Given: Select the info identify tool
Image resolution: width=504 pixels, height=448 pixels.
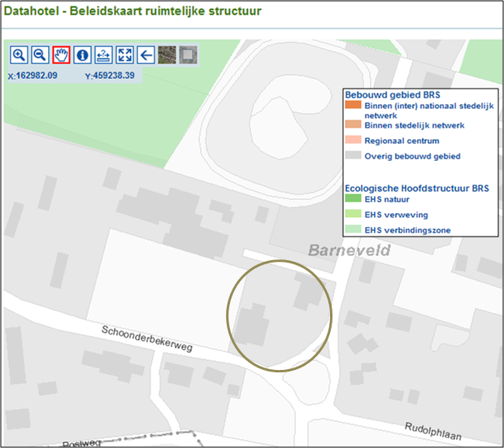Looking at the screenshot, I should pos(82,54).
